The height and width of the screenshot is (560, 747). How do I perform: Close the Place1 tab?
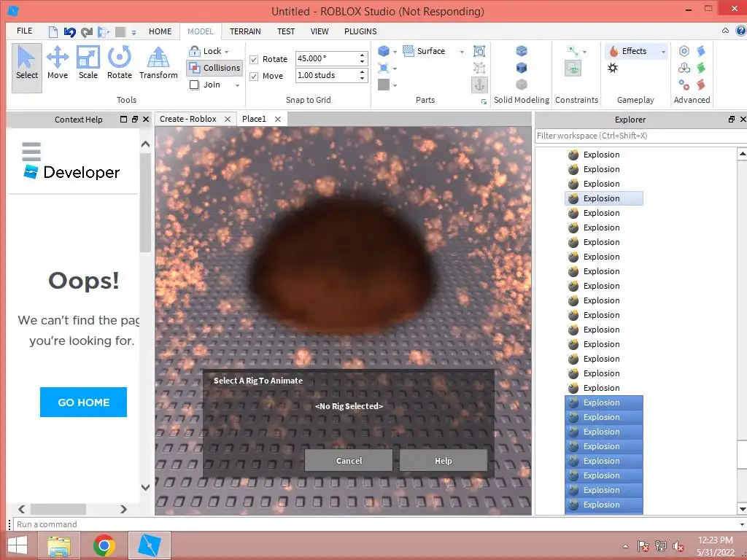(x=278, y=119)
